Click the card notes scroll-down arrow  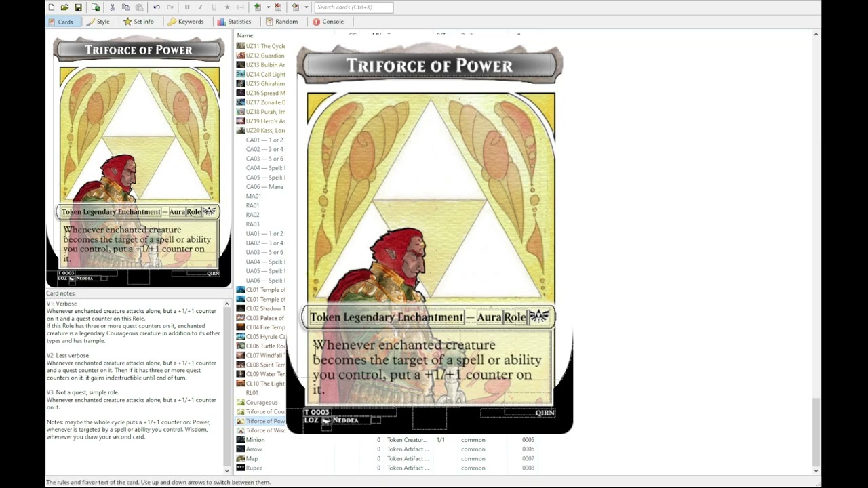[x=226, y=470]
